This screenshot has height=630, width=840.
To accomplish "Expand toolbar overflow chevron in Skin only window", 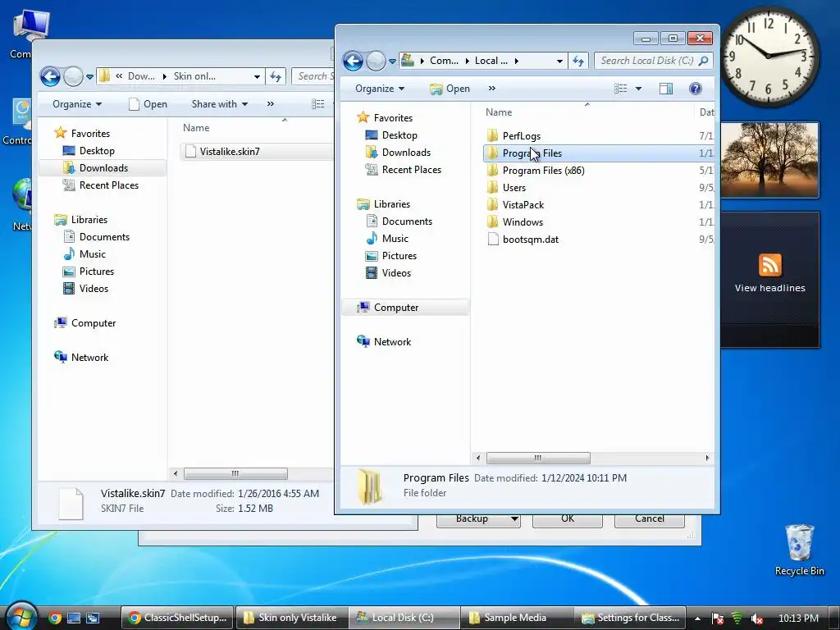I will tap(271, 104).
